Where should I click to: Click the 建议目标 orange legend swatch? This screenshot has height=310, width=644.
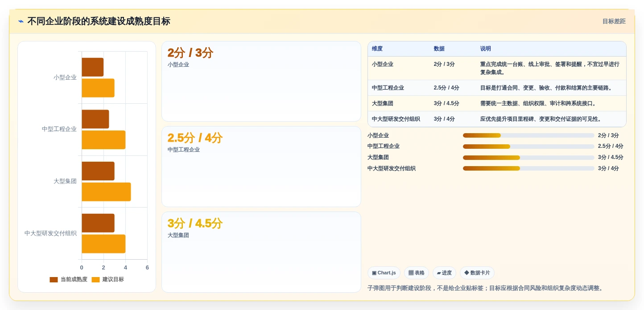(x=95, y=280)
